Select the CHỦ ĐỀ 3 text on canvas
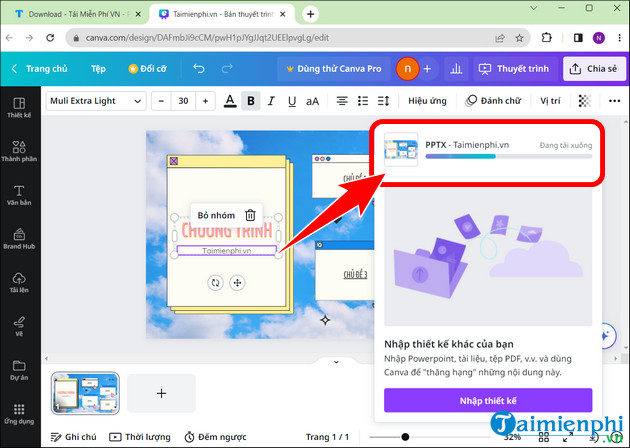Image resolution: width=630 pixels, height=448 pixels. click(x=355, y=275)
